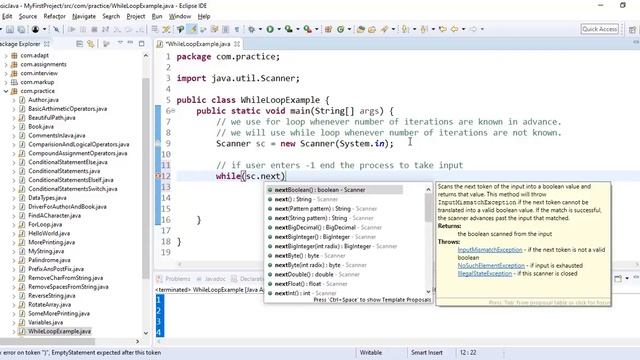Toggle Link with Editor in Package Explorer

tap(91, 44)
